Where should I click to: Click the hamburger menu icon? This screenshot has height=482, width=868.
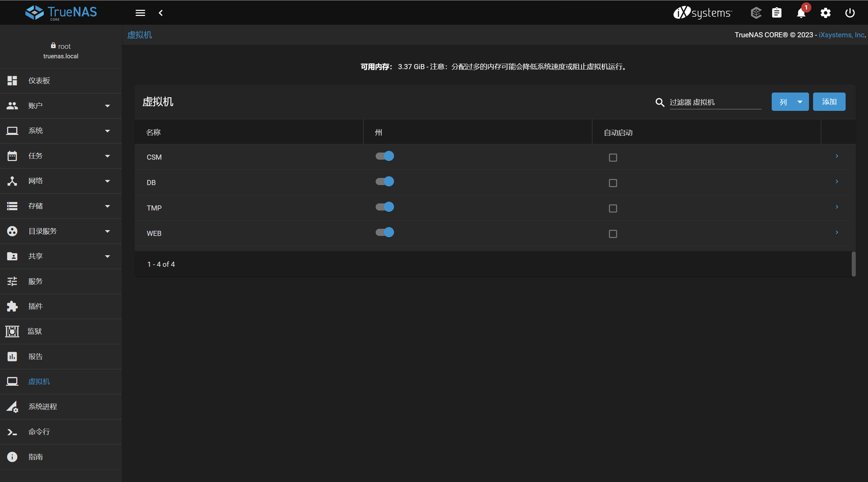(140, 13)
